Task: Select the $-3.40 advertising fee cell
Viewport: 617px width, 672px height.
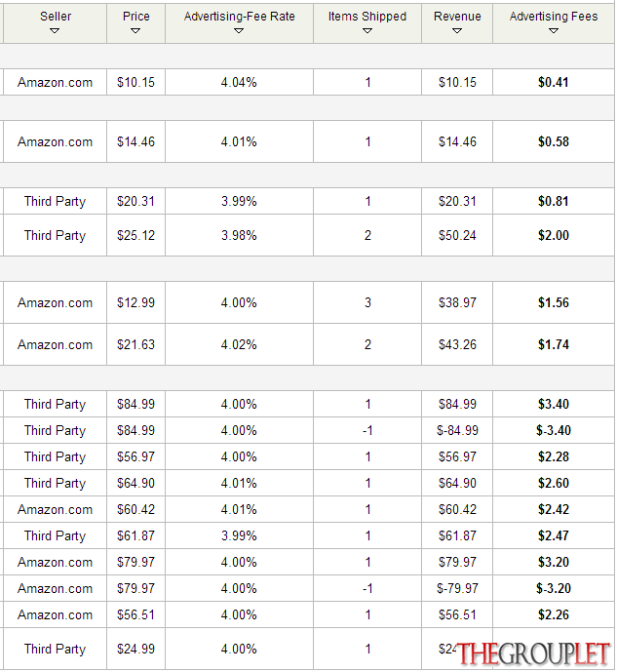Action: pyautogui.click(x=554, y=430)
